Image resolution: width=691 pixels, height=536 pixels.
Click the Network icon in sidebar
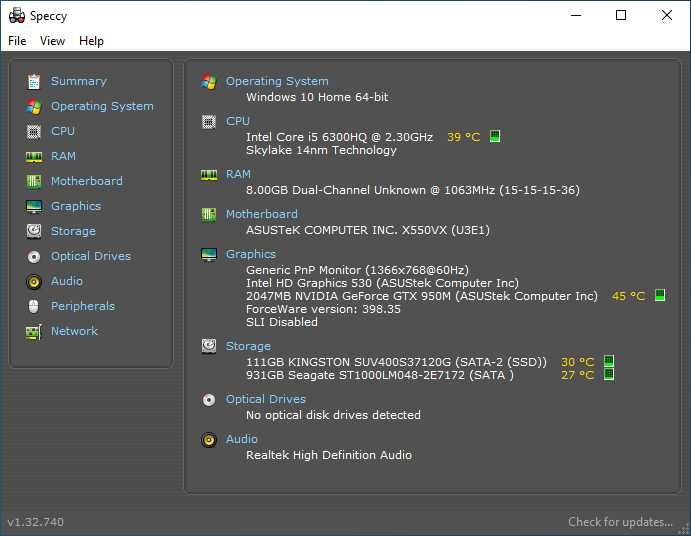(34, 331)
